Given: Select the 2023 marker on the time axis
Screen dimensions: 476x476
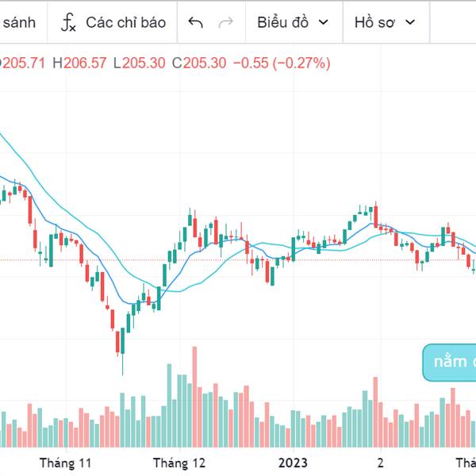Looking at the screenshot, I should point(292,463).
